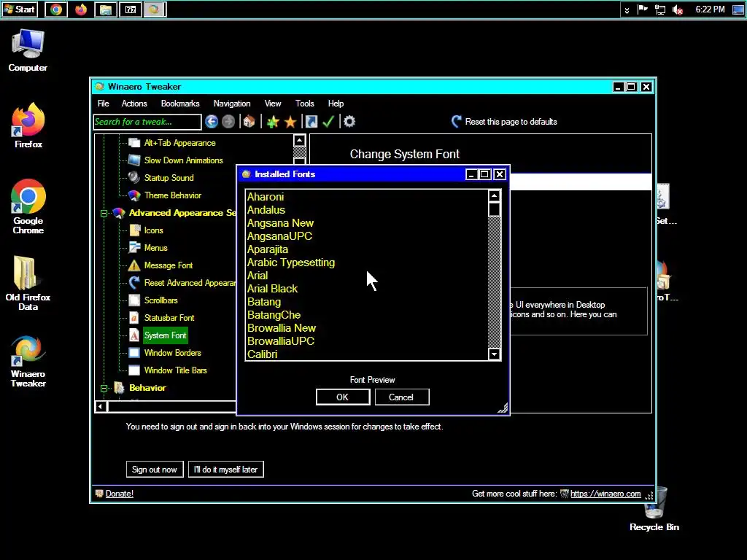Cancel the Installed Fonts dialog
Viewport: 747px width, 560px height.
[x=402, y=397]
